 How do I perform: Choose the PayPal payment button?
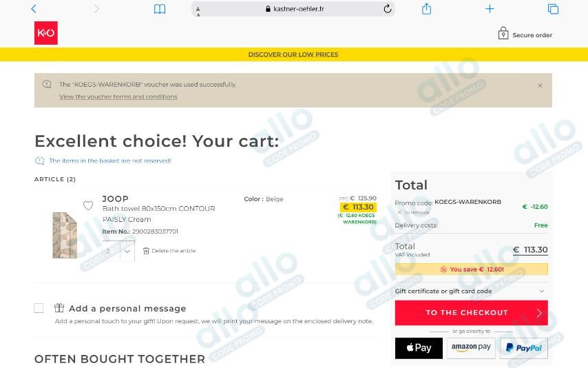[x=524, y=348]
